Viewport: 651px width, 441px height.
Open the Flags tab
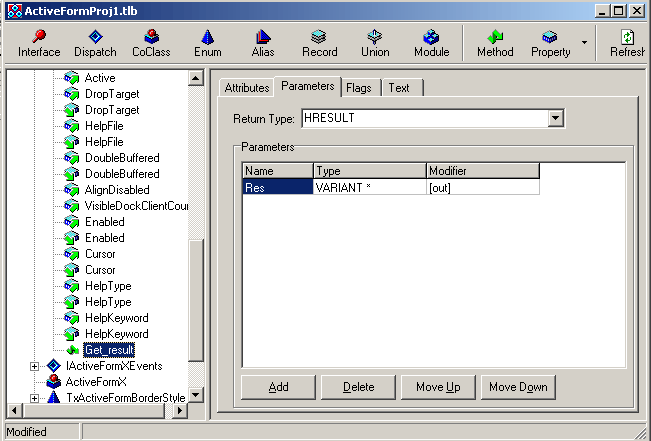[358, 88]
